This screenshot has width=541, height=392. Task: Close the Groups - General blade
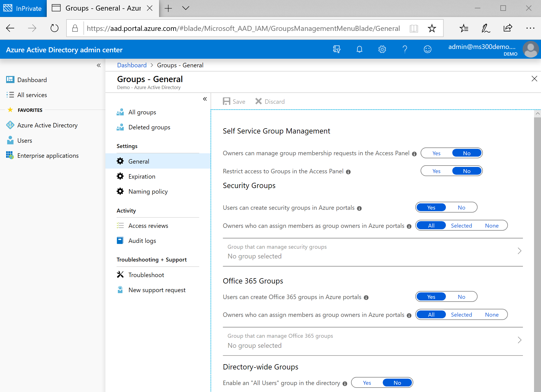point(534,79)
